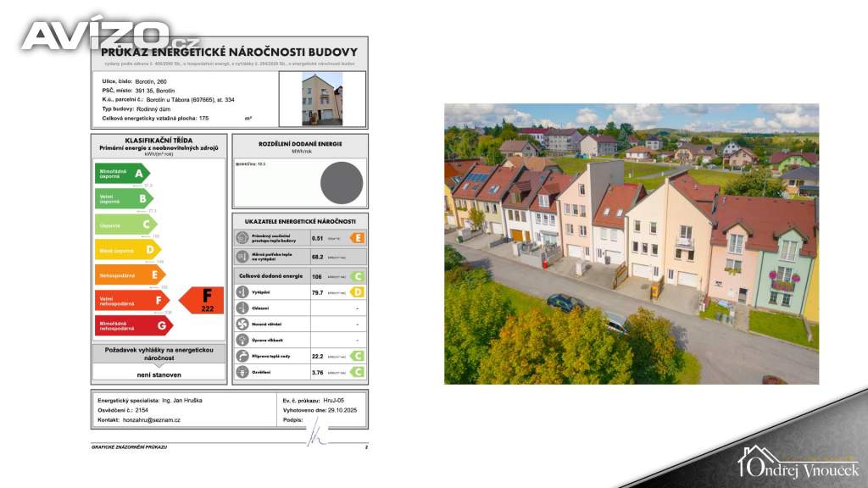Click the Vytápění heating icon
This screenshot has width=868, height=488.
(242, 292)
